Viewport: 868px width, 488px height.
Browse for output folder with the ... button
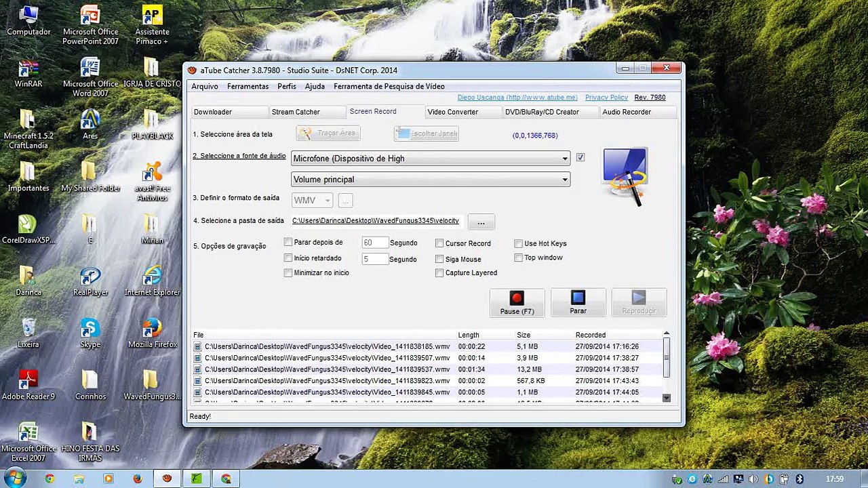tap(481, 222)
